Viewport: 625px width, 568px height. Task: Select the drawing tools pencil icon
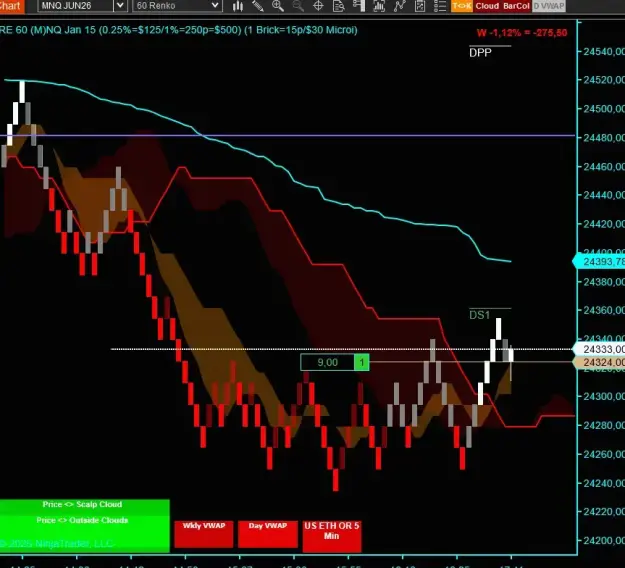click(258, 6)
